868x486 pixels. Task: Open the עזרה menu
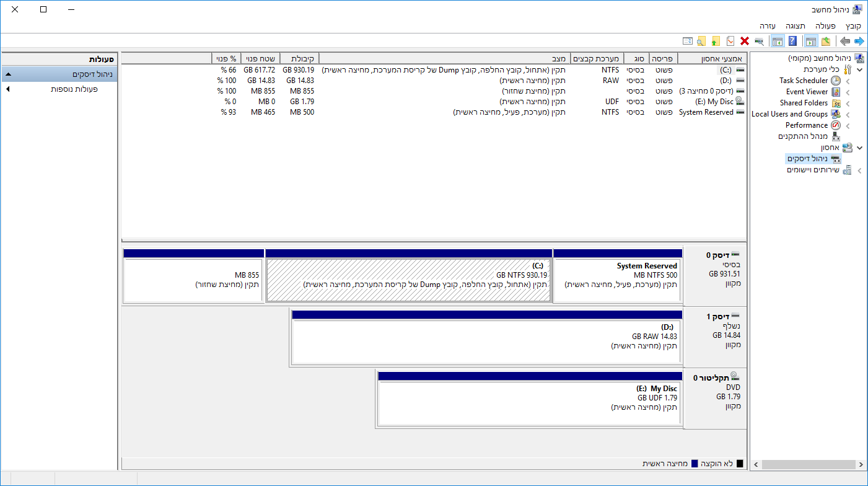768,26
